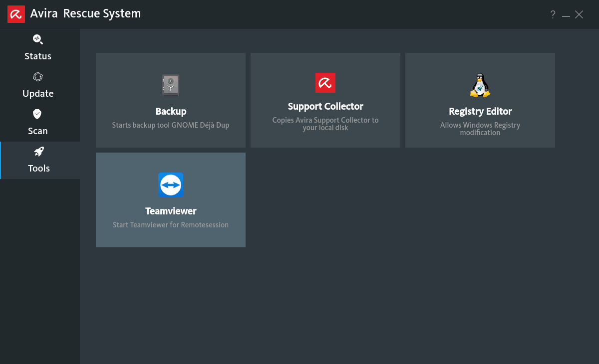Launch the Backup tool title
This screenshot has width=599, height=364.
171,111
